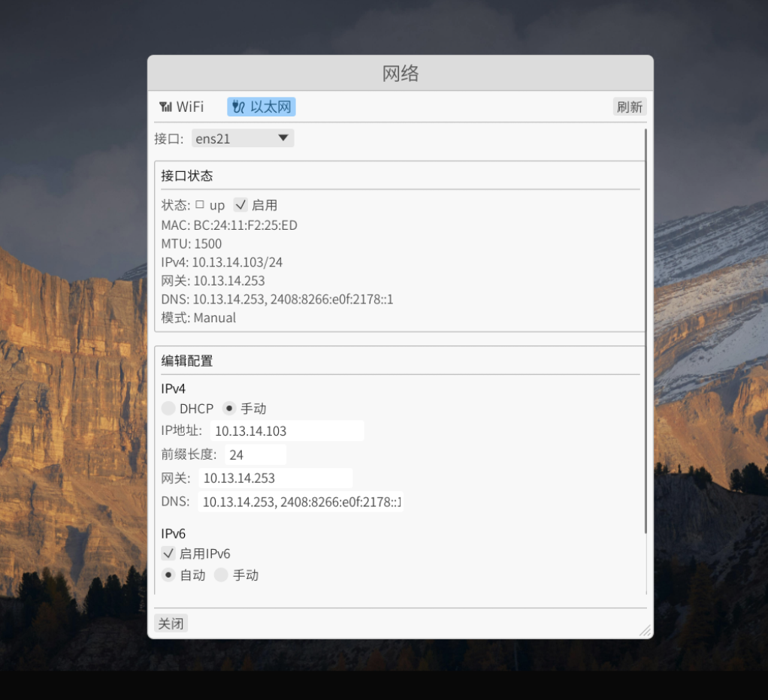The width and height of the screenshot is (768, 700).
Task: Click the window resize grip corner
Action: coord(646,631)
